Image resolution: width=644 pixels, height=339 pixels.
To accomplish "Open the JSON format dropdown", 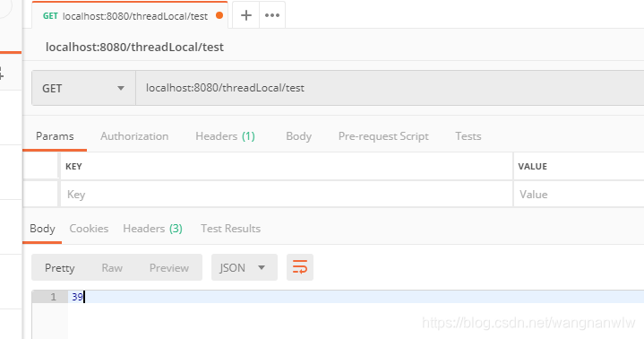I will click(x=244, y=267).
